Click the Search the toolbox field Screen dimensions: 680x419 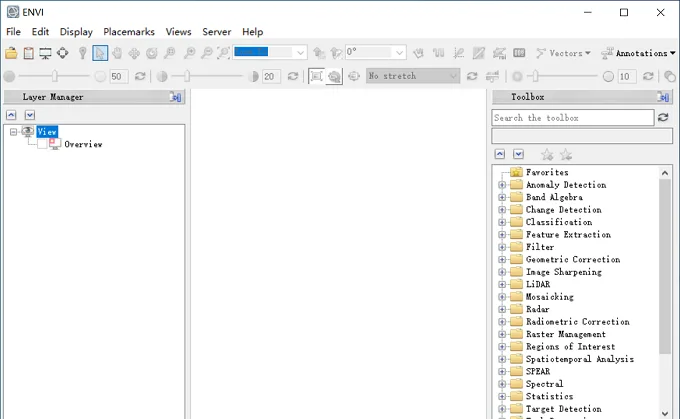(573, 118)
